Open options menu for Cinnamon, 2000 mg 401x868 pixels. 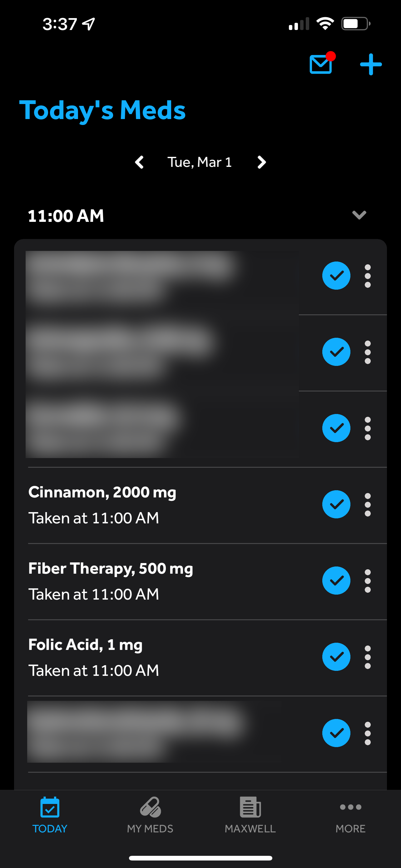[x=368, y=504]
